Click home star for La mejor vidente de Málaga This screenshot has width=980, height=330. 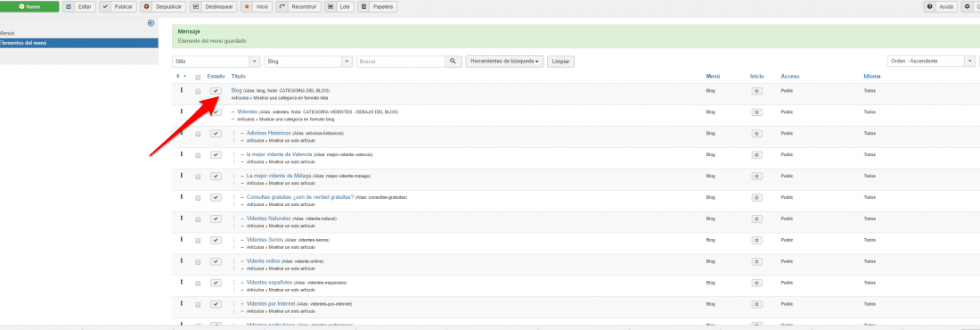click(757, 177)
